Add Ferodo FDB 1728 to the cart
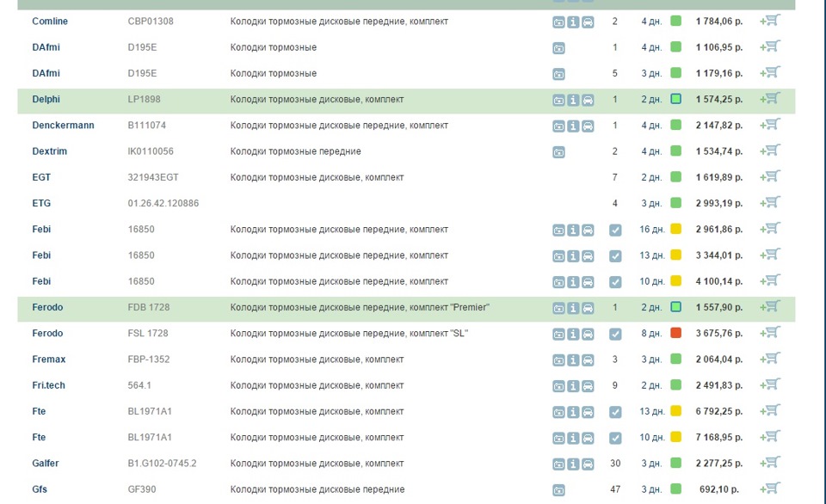This screenshot has height=504, width=826. [x=769, y=306]
